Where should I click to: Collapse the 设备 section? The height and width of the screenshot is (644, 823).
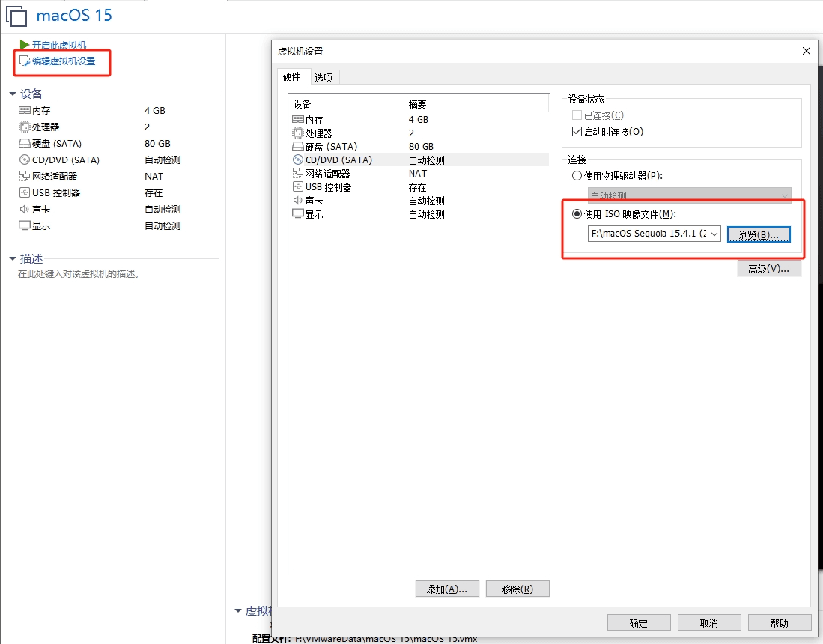13,94
